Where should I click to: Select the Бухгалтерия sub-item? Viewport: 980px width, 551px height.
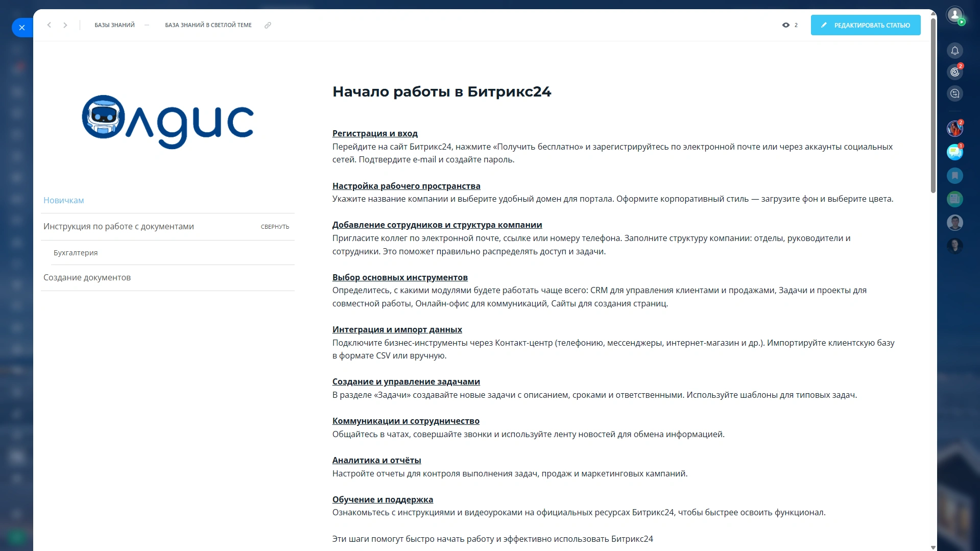pyautogui.click(x=76, y=253)
